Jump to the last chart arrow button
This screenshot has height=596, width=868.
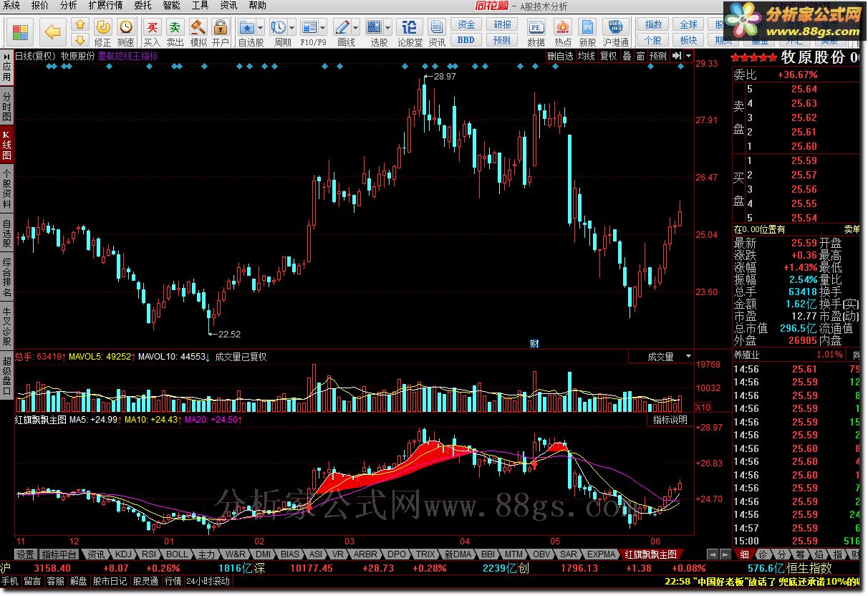pyautogui.click(x=677, y=56)
